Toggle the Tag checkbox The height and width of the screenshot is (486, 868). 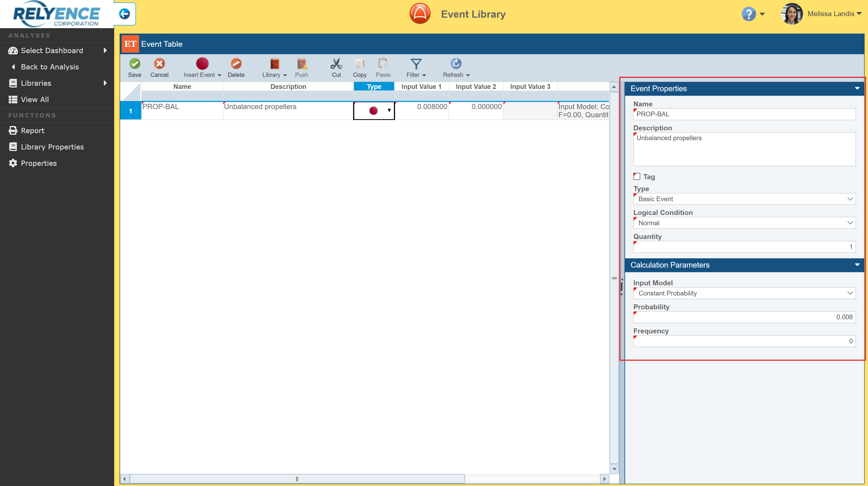[636, 176]
